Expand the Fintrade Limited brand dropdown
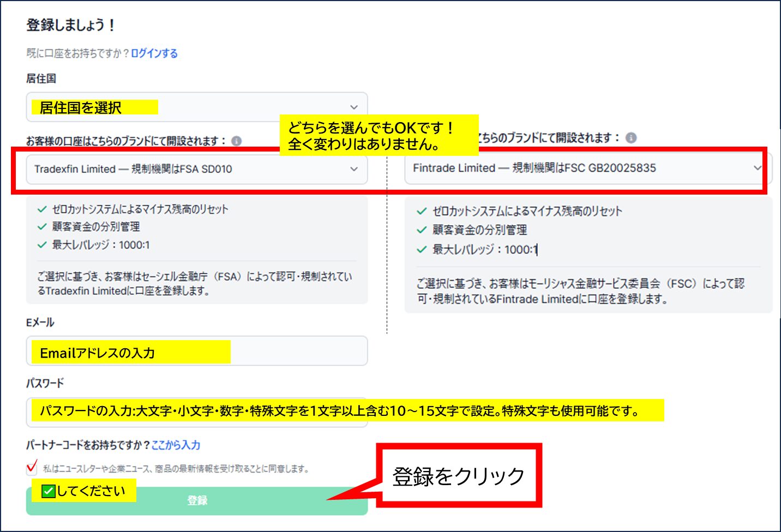Image resolution: width=781 pixels, height=532 pixels. pyautogui.click(x=587, y=168)
